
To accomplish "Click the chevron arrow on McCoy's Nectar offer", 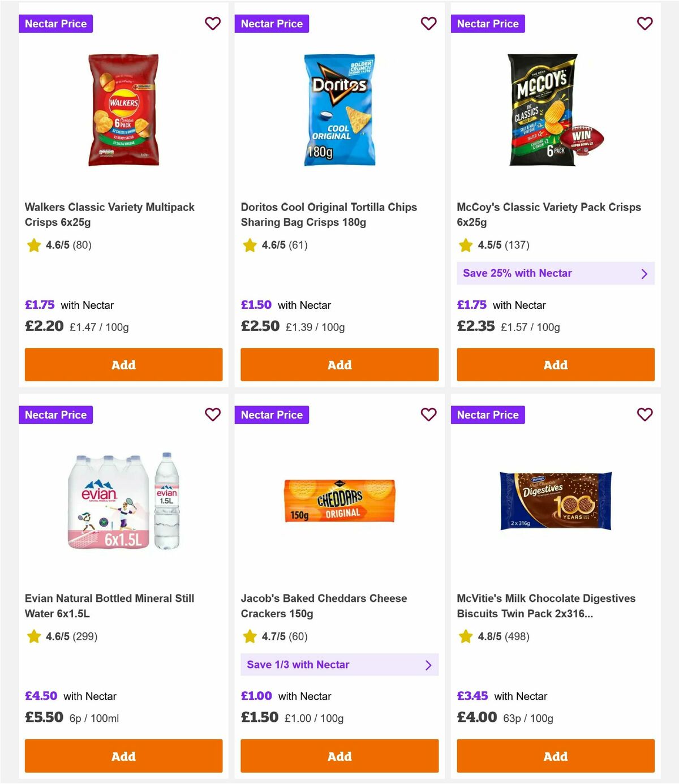I will click(x=644, y=273).
